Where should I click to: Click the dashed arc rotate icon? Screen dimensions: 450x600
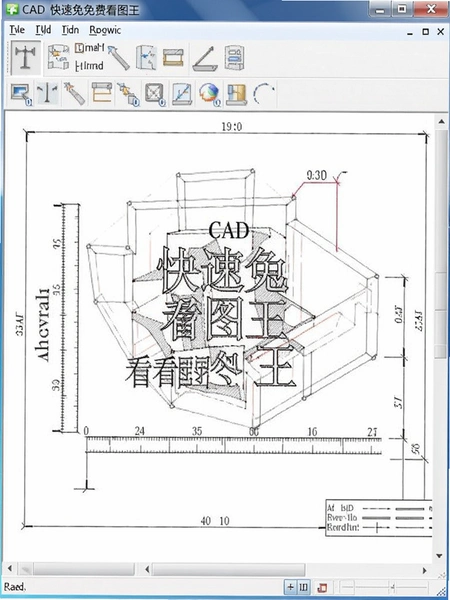264,94
